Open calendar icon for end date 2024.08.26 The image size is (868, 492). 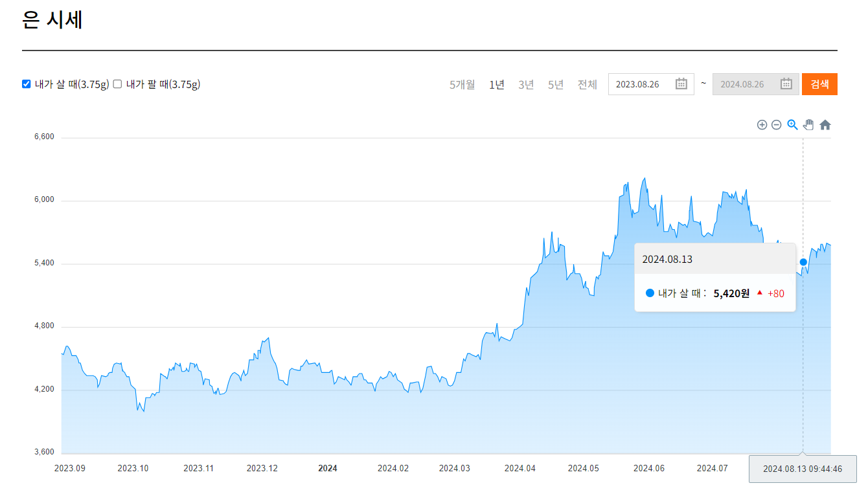(x=786, y=84)
